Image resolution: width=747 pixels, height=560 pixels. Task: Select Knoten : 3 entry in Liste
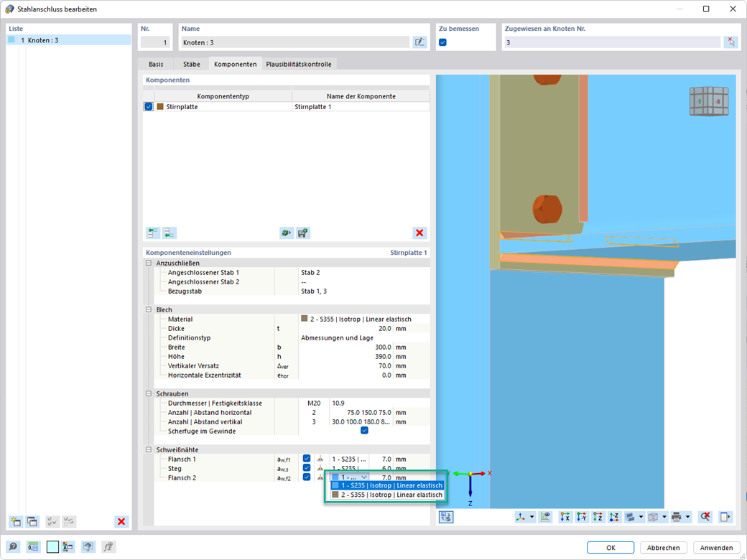69,40
